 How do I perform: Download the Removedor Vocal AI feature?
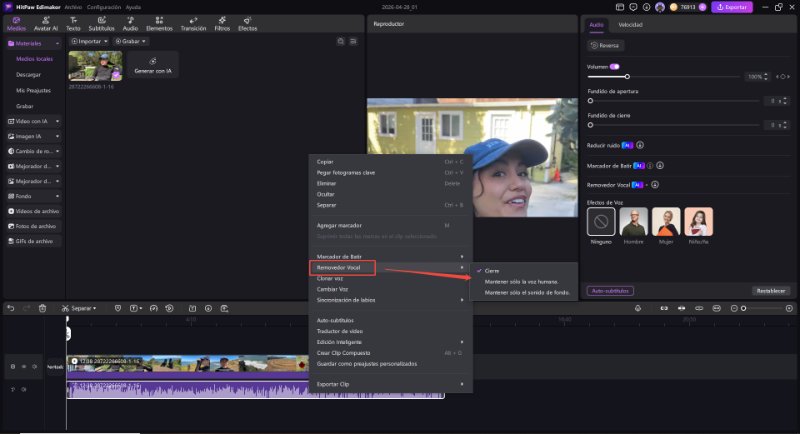(x=655, y=185)
